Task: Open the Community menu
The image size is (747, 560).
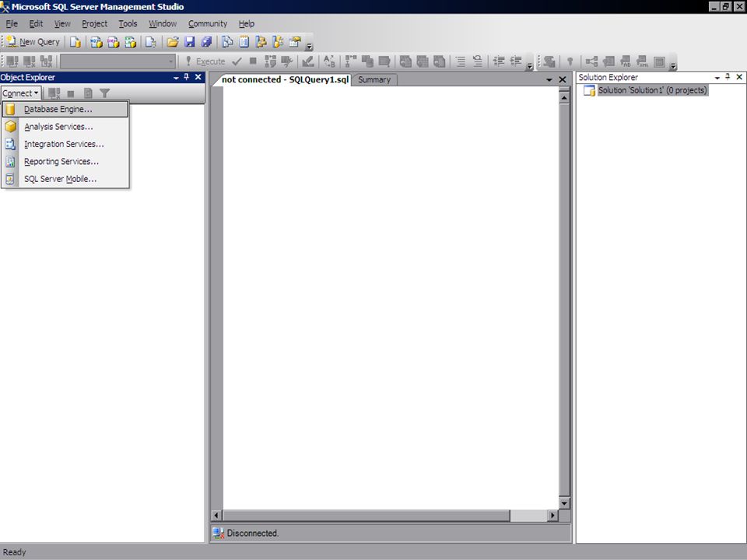Action: pos(207,23)
